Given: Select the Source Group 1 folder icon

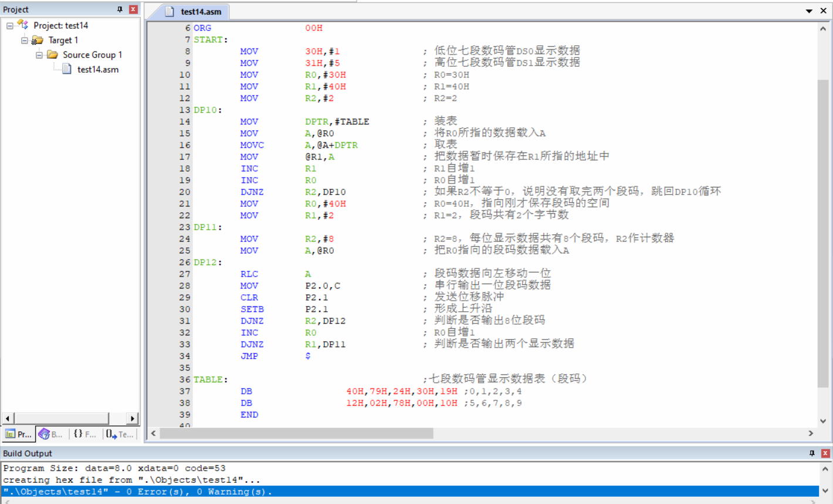Looking at the screenshot, I should click(x=52, y=55).
